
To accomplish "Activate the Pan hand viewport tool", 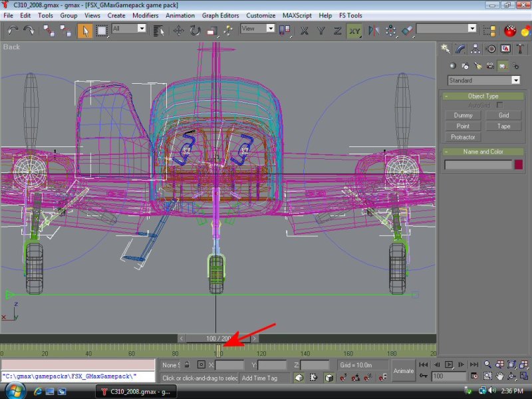I will tap(499, 376).
